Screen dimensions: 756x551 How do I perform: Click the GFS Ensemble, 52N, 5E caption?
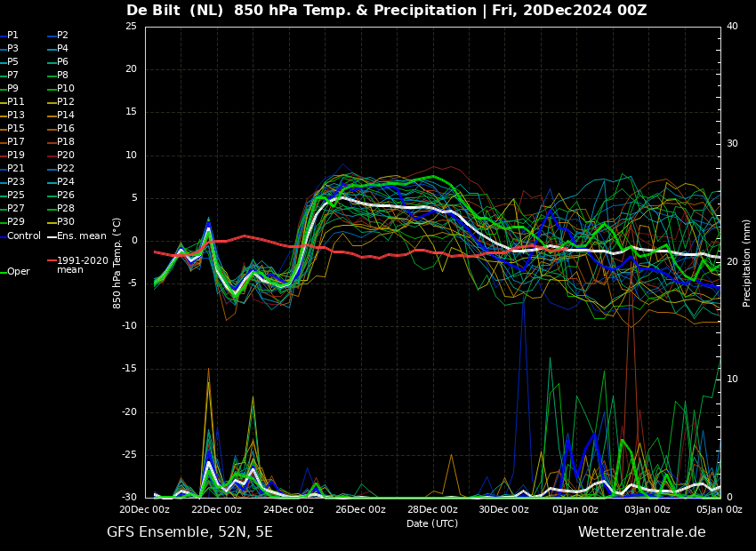tap(190, 532)
